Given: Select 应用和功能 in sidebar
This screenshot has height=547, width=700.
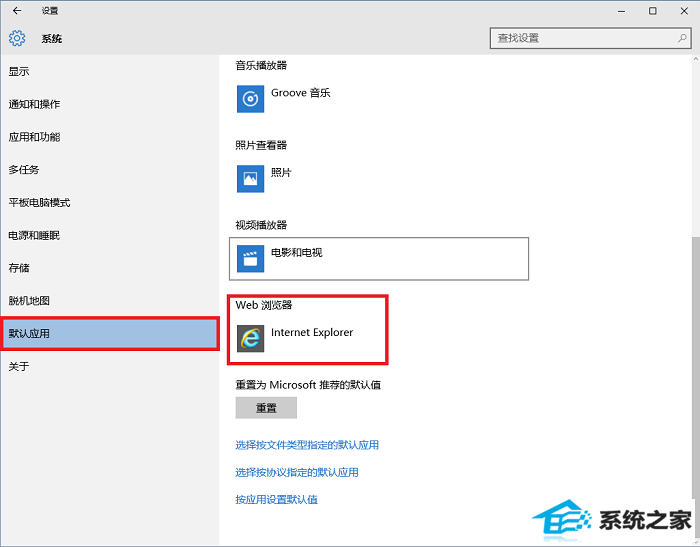Looking at the screenshot, I should point(110,137).
